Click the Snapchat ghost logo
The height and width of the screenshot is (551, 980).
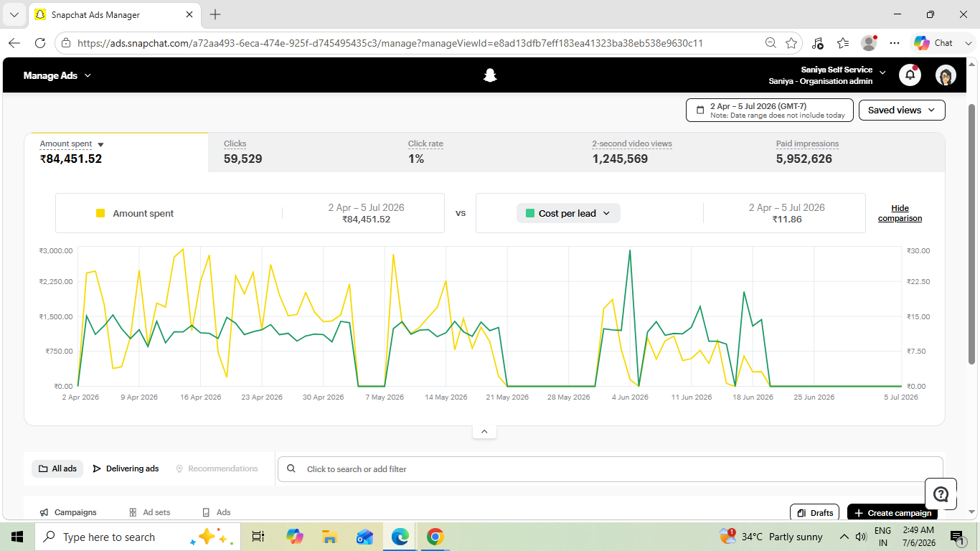point(490,75)
